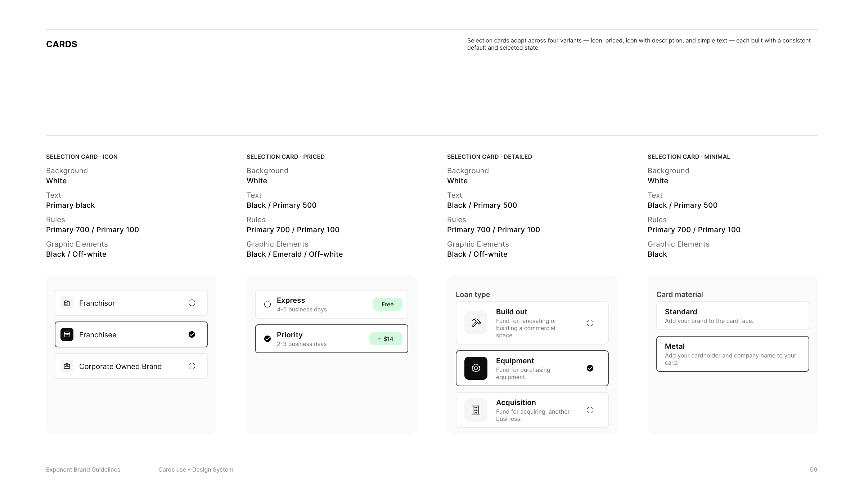Click the Acquisition title text

point(516,402)
